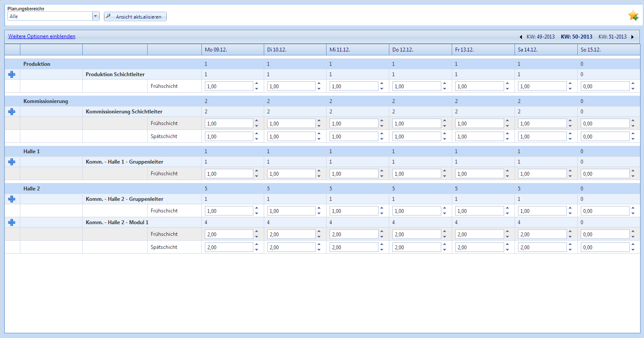This screenshot has width=644, height=338.
Task: Click plus icon beside Komm. - Halle 2 - Gruppenleiter
Action: 12,199
